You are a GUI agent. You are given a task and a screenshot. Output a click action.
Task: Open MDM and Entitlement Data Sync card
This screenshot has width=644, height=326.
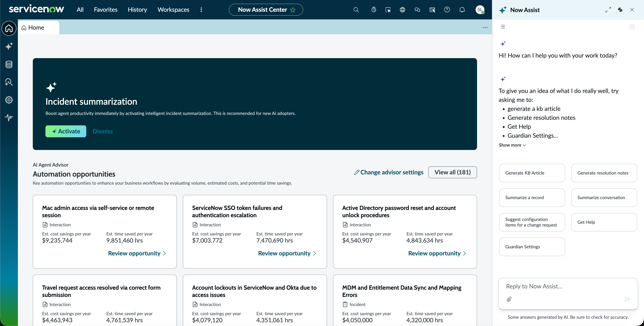point(402,291)
